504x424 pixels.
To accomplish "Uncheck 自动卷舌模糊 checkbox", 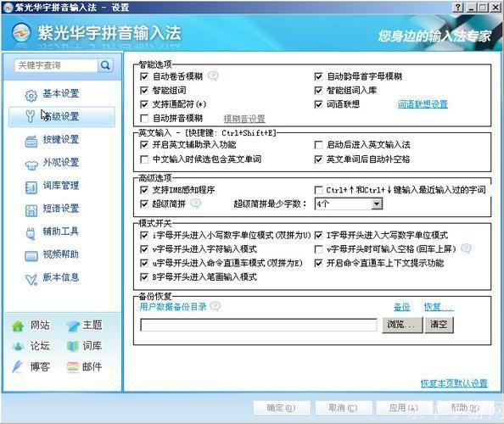I will coord(144,76).
